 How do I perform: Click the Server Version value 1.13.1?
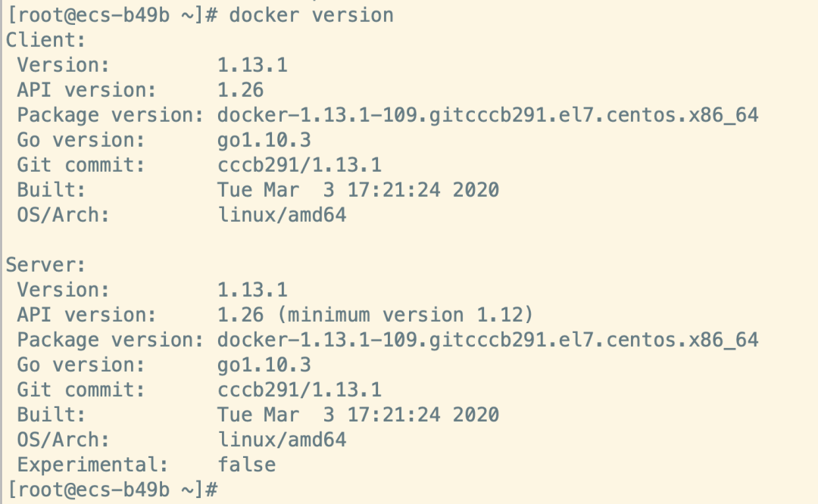pyautogui.click(x=252, y=290)
